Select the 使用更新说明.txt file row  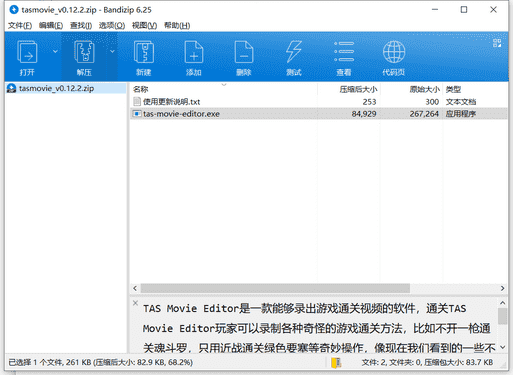tap(319, 101)
